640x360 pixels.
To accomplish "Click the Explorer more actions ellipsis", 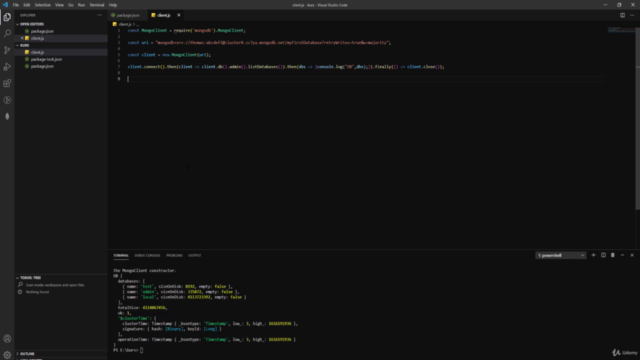I will (x=100, y=15).
